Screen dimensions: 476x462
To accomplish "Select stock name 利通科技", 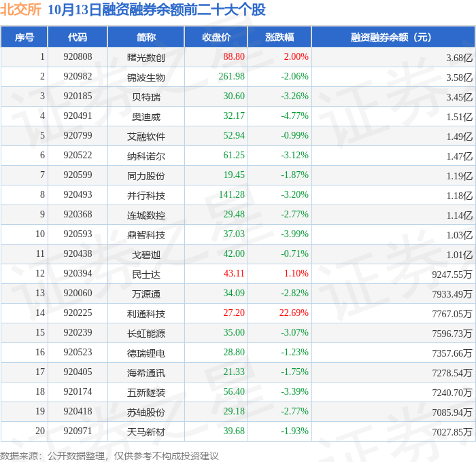I will [146, 314].
